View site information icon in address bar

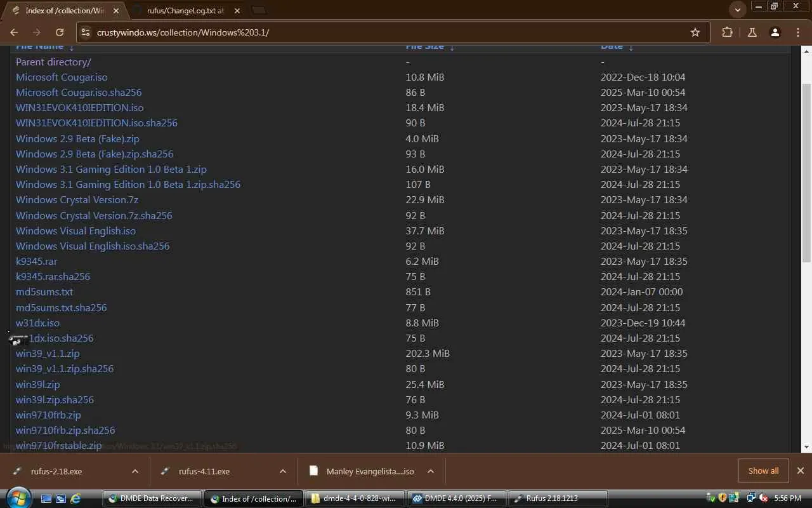point(86,32)
